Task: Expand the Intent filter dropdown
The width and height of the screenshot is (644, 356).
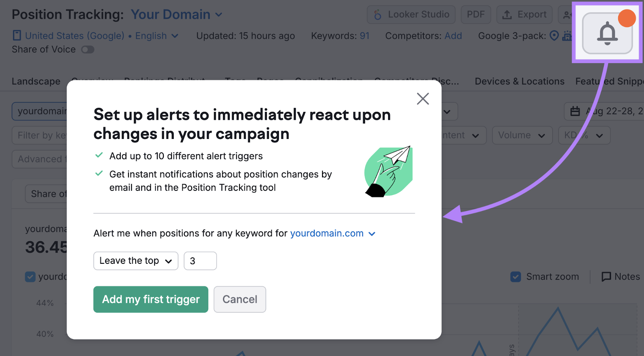Action: tap(464, 135)
